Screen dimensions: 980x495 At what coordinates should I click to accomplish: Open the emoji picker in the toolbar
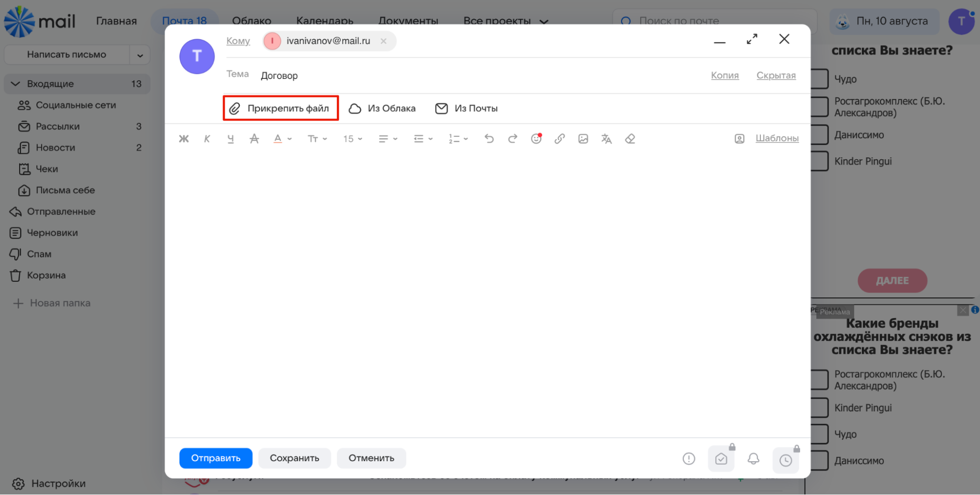click(x=536, y=139)
